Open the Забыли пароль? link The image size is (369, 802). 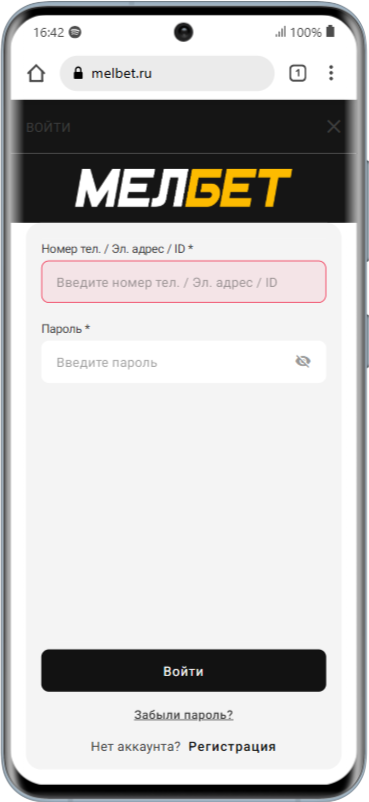click(x=184, y=715)
